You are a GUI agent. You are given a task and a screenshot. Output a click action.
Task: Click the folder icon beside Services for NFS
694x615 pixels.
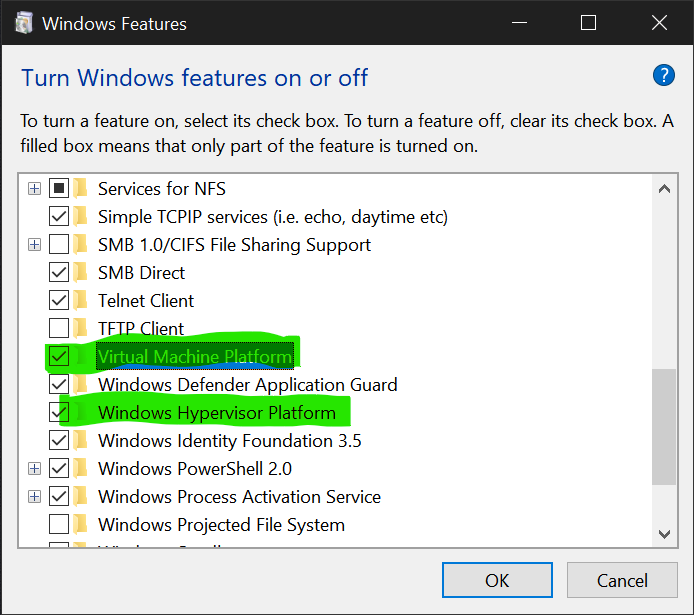pos(80,188)
